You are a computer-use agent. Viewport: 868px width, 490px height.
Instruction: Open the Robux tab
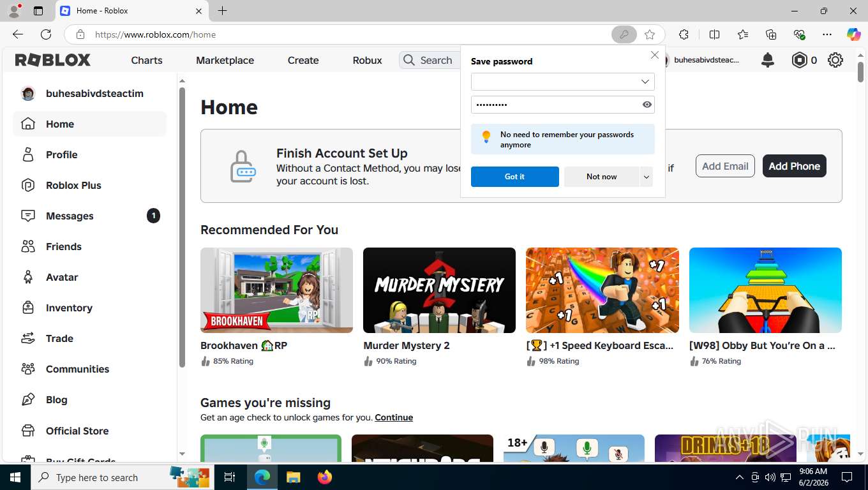[x=367, y=60]
